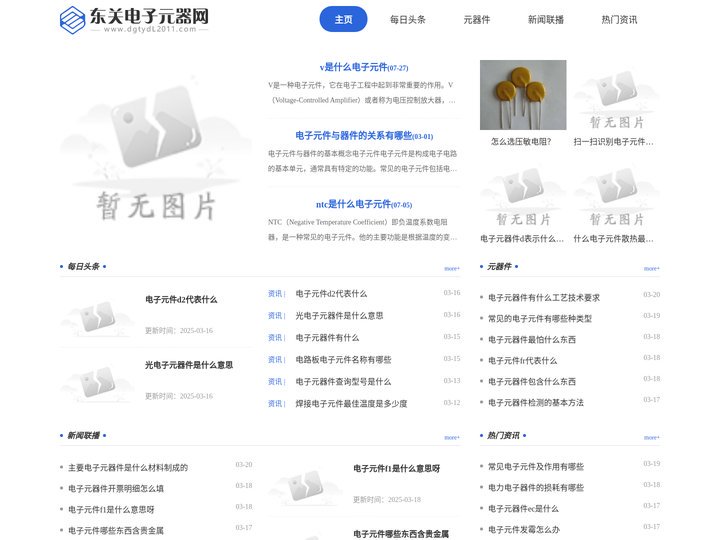
Task: Open list item 电子元件哪些东西含贵金属 dated 03-17
Action: click(116, 530)
